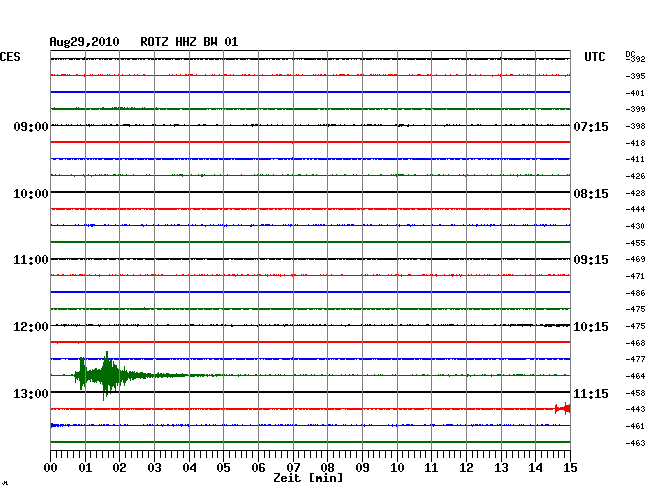This screenshot has height=494, width=650.
Task: Click minute tick label 01
Action: point(85,468)
